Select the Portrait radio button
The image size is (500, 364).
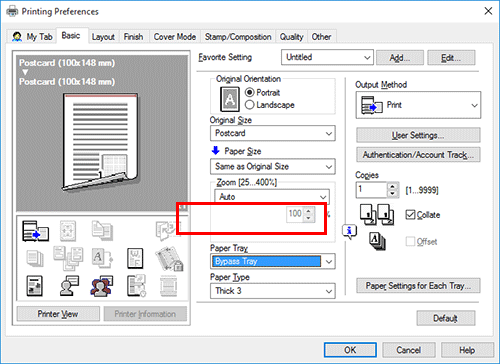(249, 92)
